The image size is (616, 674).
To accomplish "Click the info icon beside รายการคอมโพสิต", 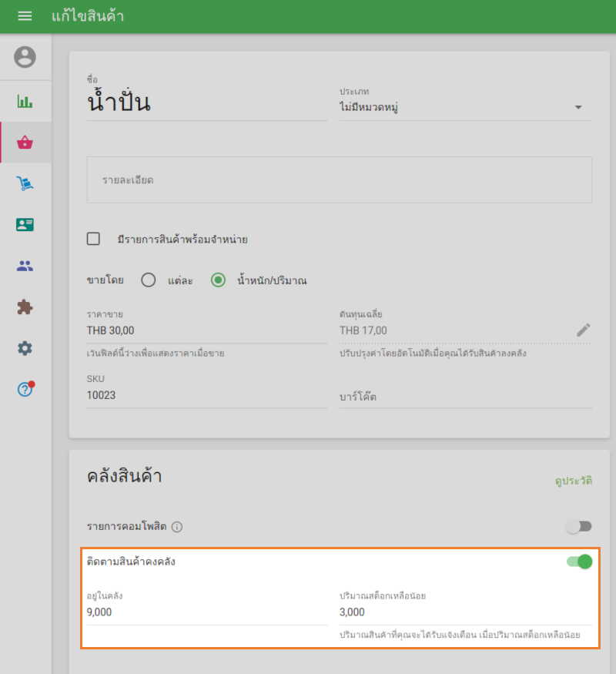I will click(177, 527).
